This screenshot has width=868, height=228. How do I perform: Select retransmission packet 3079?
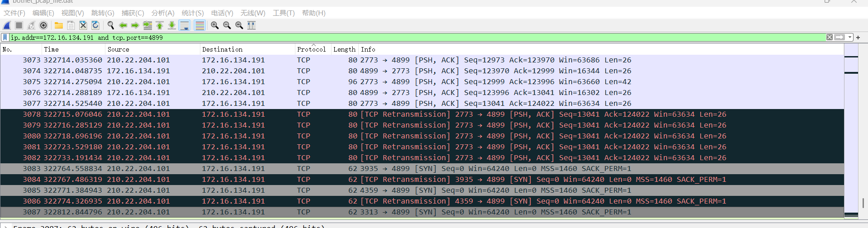tap(422, 125)
